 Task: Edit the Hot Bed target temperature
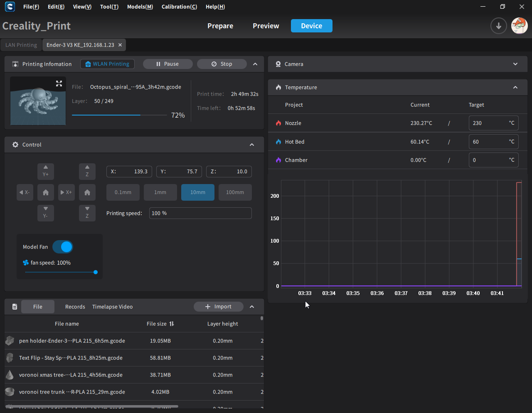click(494, 142)
